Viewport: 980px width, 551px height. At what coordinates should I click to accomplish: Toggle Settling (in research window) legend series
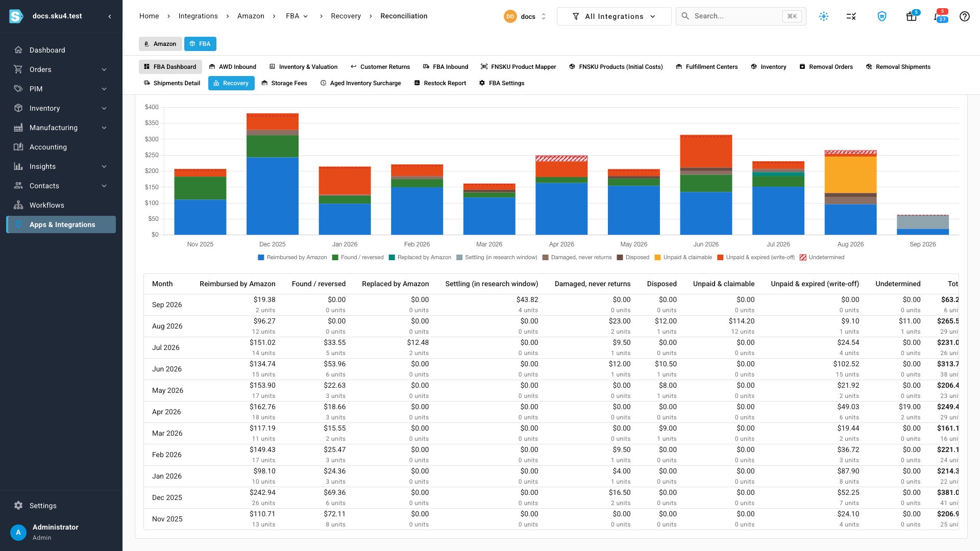point(497,258)
